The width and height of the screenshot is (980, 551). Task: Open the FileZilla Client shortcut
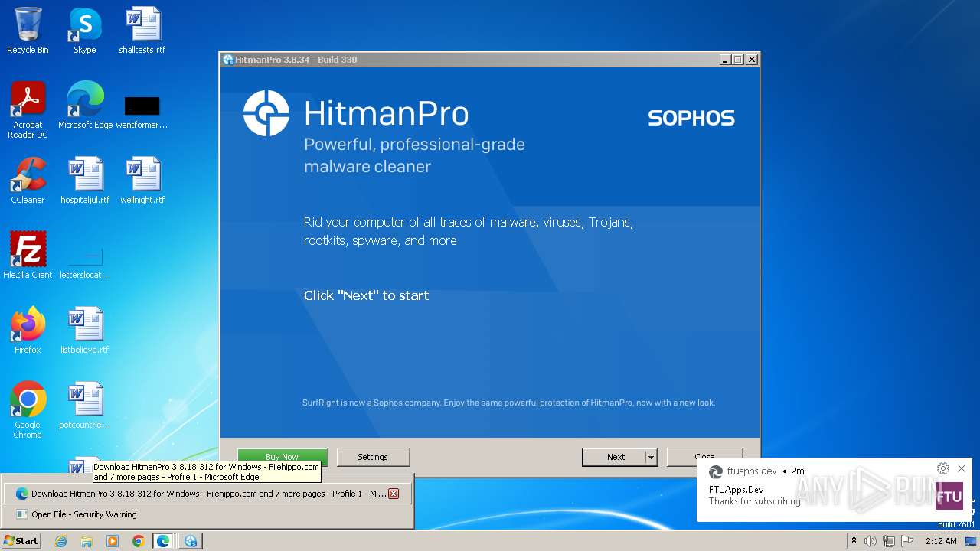point(28,256)
